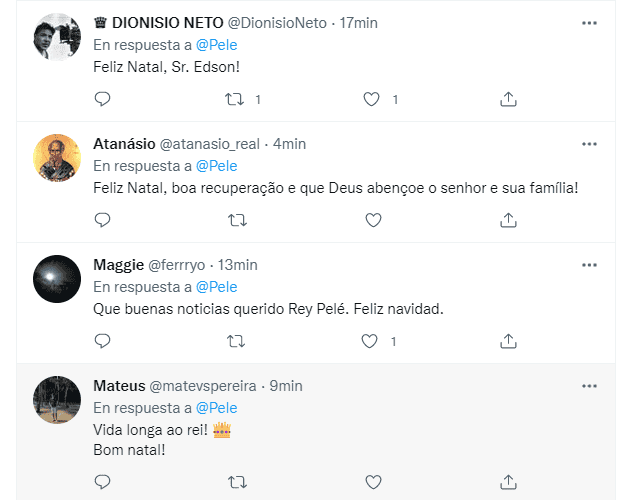Reply to Maggie's tweet
Viewport: 635px width, 500px height.
click(102, 341)
